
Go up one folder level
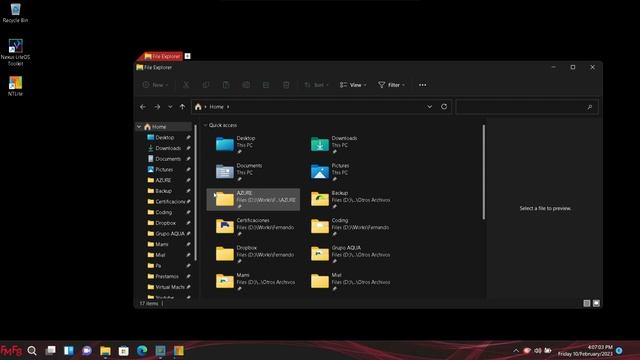click(x=182, y=107)
